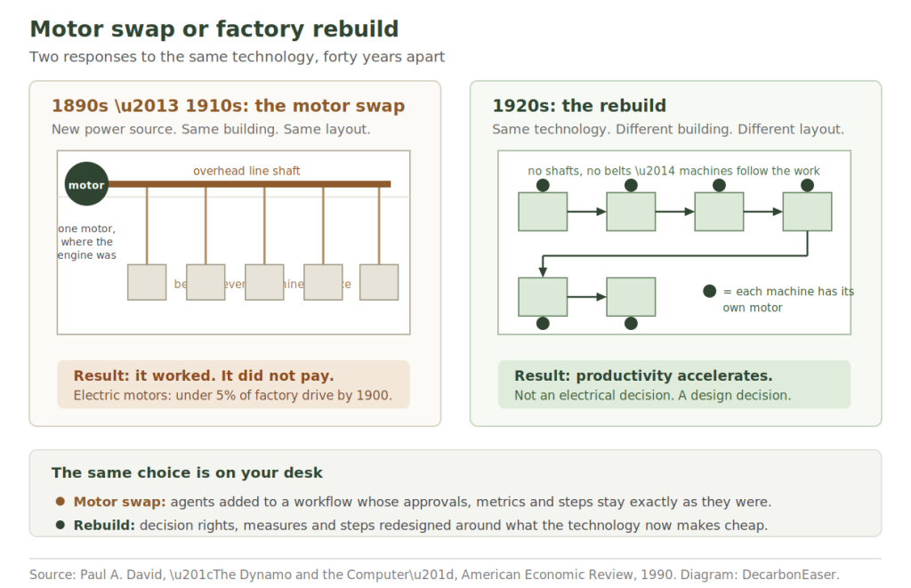Click "Electric motors: under 5% of factory drive by 1900."
Screen dimensions: 911x588
click(x=232, y=396)
